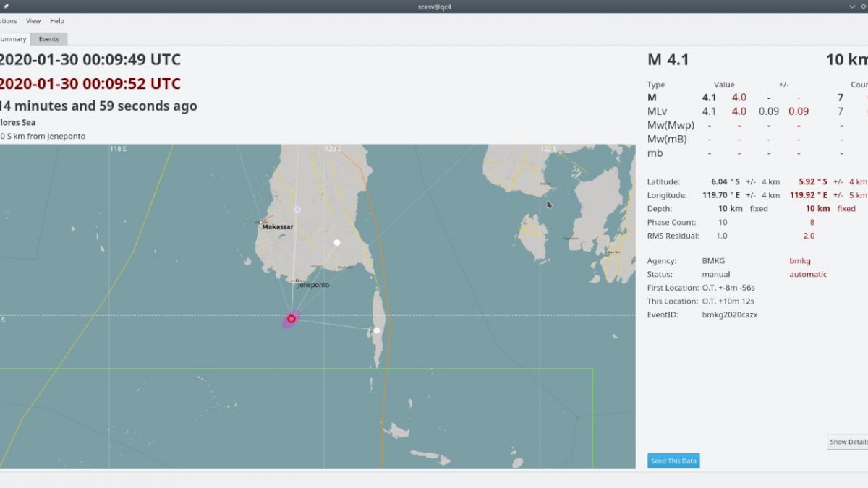The width and height of the screenshot is (868, 488).
Task: Click the 6.04 °S latitude value
Action: coord(725,181)
